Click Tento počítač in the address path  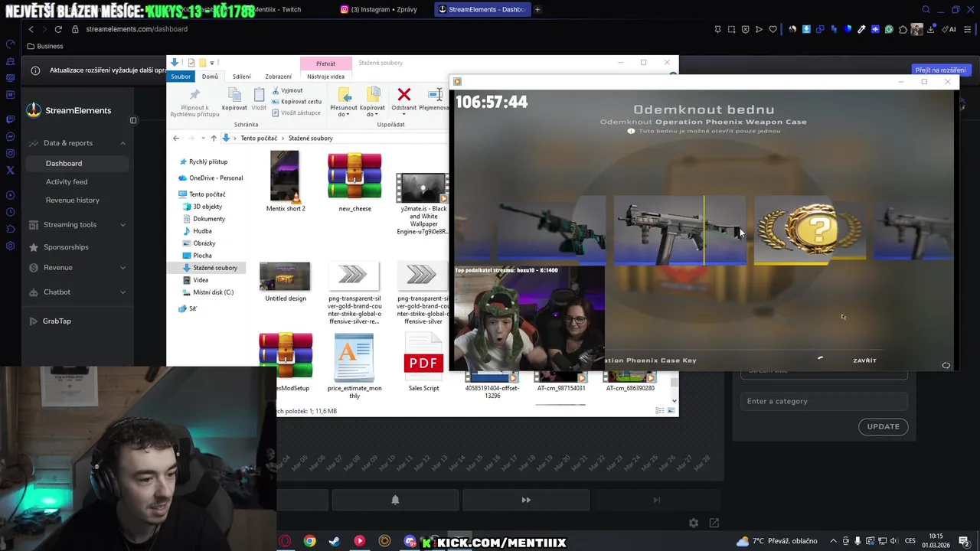coord(259,139)
